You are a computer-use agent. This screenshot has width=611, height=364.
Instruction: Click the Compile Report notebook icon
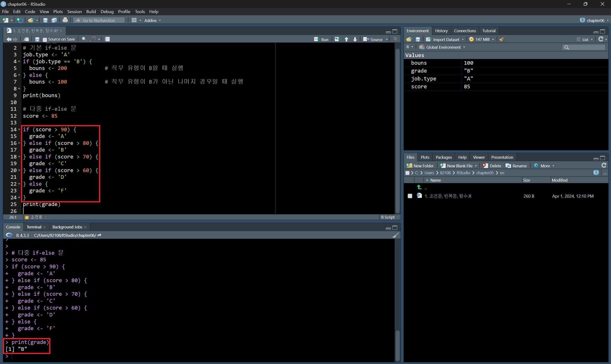point(107,39)
